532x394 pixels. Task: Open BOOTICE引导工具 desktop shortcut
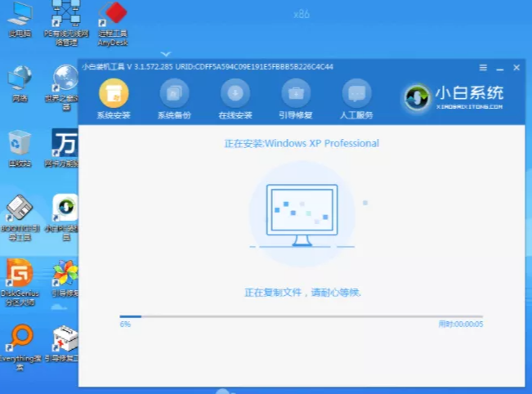point(20,218)
